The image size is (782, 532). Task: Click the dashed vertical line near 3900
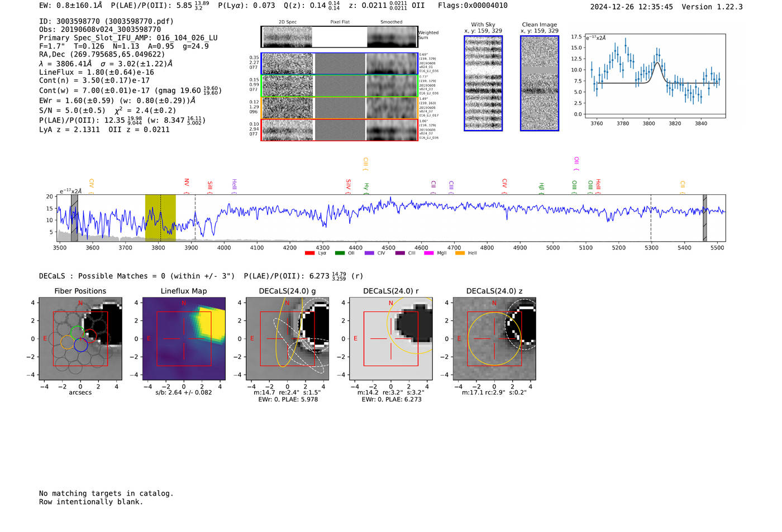click(195, 218)
